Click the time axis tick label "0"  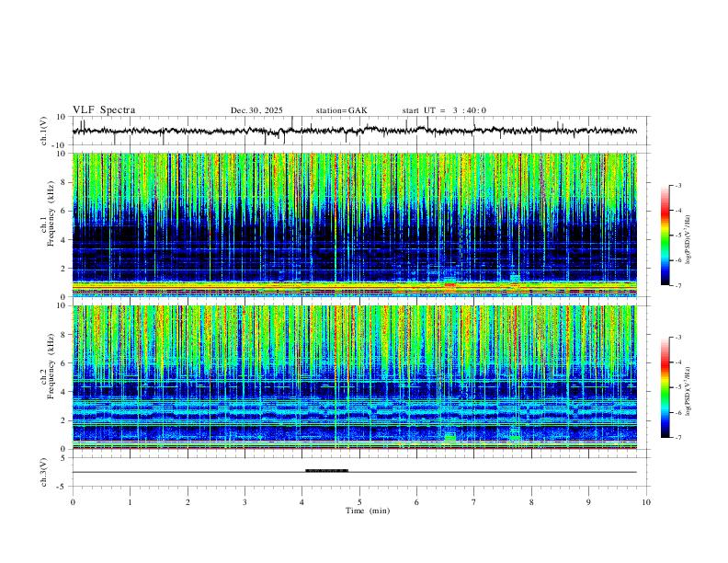[x=73, y=502]
